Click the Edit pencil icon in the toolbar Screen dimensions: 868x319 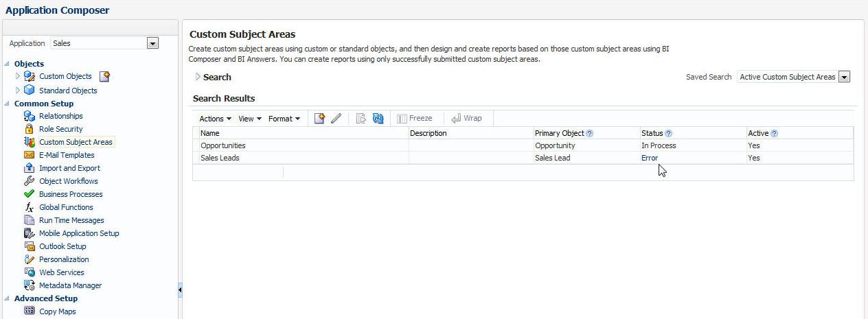coord(336,119)
